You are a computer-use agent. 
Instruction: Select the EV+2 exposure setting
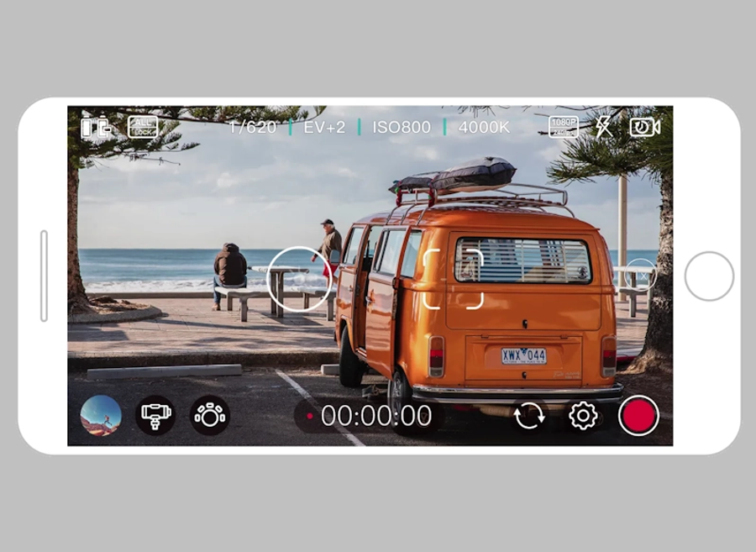coord(324,127)
